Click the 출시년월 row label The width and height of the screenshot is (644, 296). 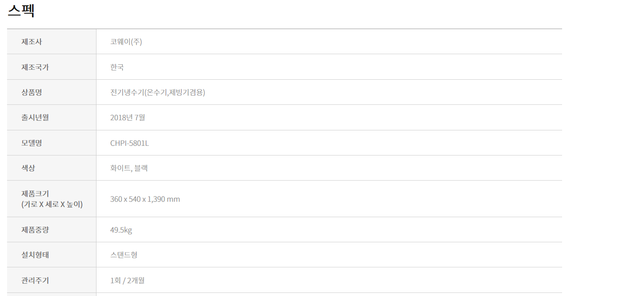[x=35, y=118]
